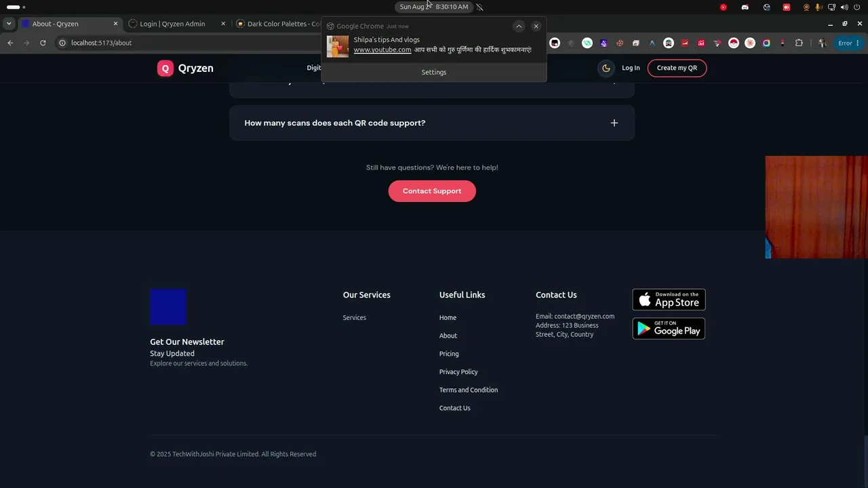The height and width of the screenshot is (488, 868).
Task: Click the Contact Support button
Action: [x=432, y=191]
